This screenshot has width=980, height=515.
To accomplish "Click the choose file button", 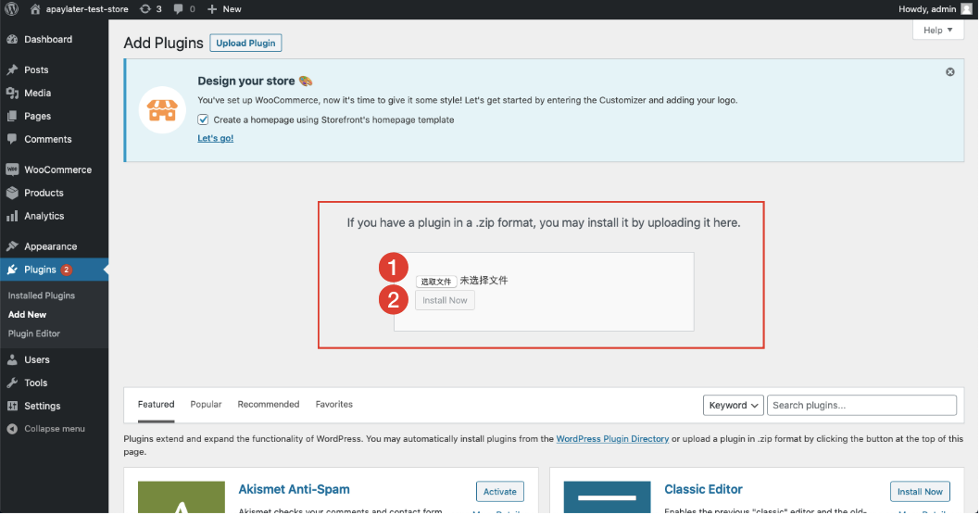I will coord(435,282).
